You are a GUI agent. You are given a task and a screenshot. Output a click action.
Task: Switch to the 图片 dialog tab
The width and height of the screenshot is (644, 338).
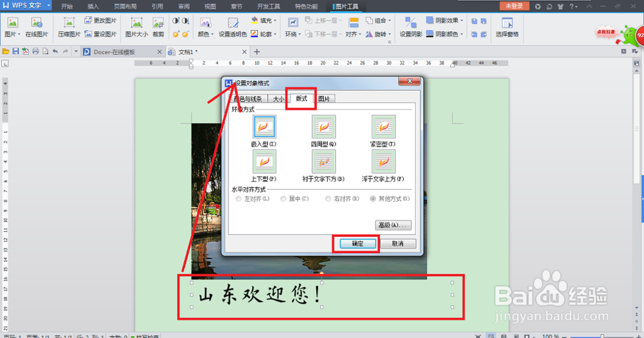[x=324, y=99]
